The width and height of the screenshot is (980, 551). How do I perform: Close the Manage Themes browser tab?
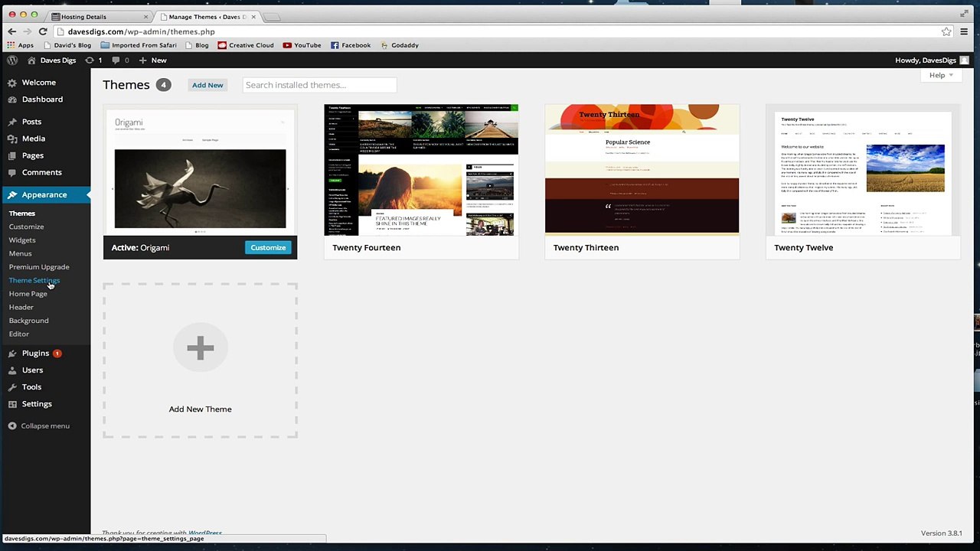coord(253,16)
